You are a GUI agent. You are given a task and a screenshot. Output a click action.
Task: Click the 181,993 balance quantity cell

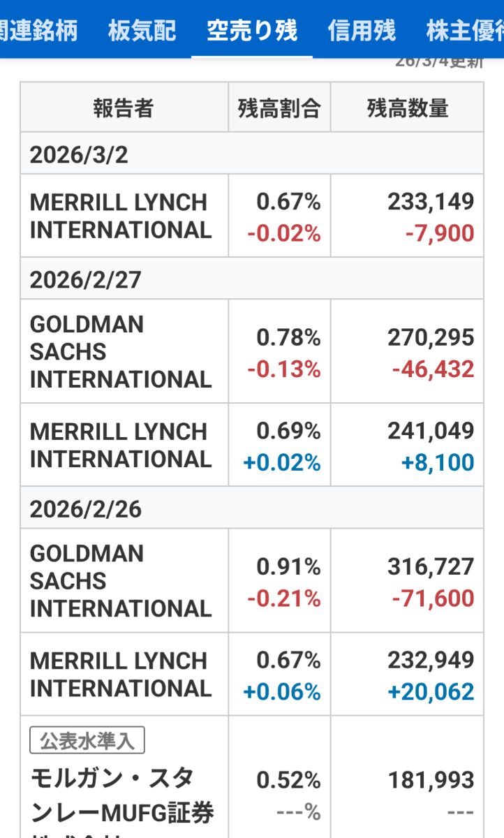click(431, 780)
